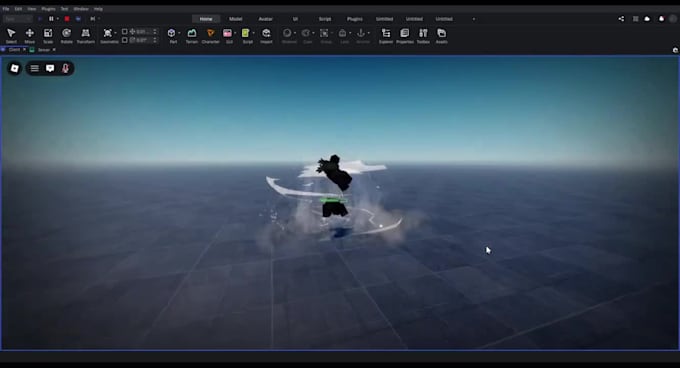This screenshot has height=368, width=680.
Task: Switch to the Home ribbon tab
Action: coord(206,19)
